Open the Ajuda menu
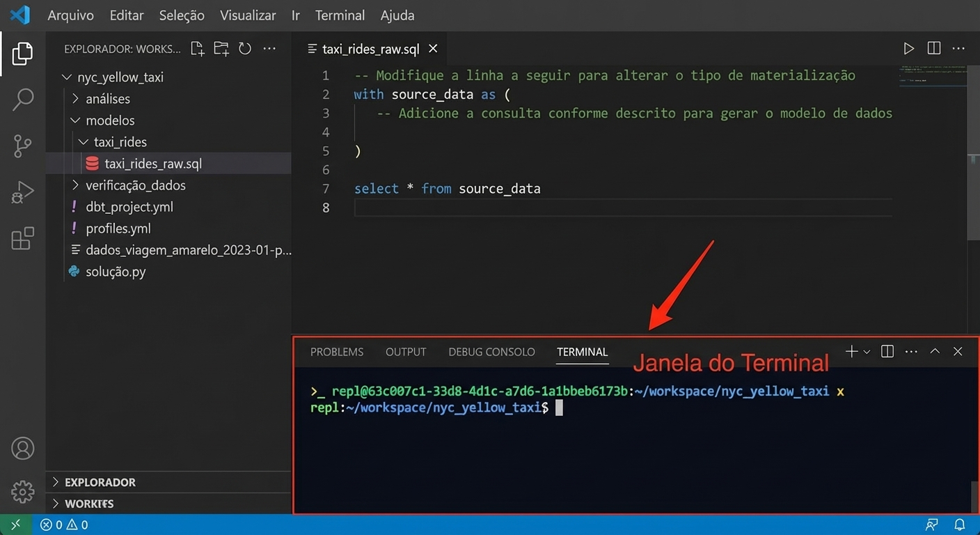The height and width of the screenshot is (535, 980). pyautogui.click(x=397, y=15)
